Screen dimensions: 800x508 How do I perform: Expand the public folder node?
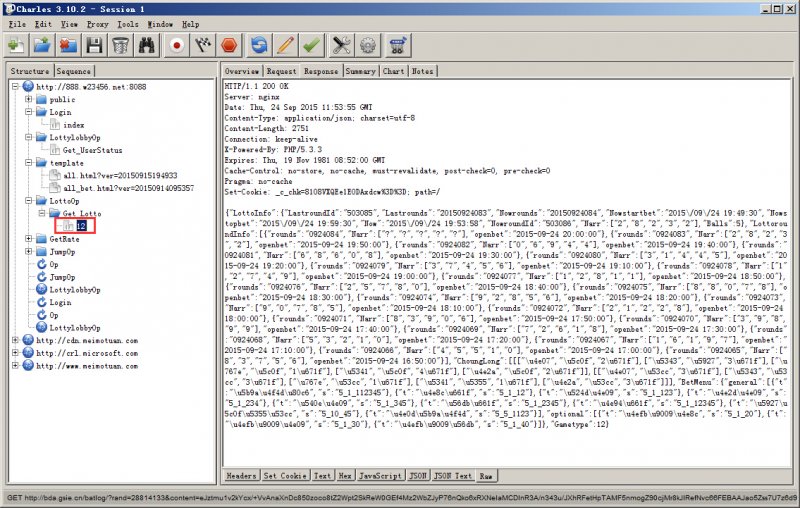29,99
